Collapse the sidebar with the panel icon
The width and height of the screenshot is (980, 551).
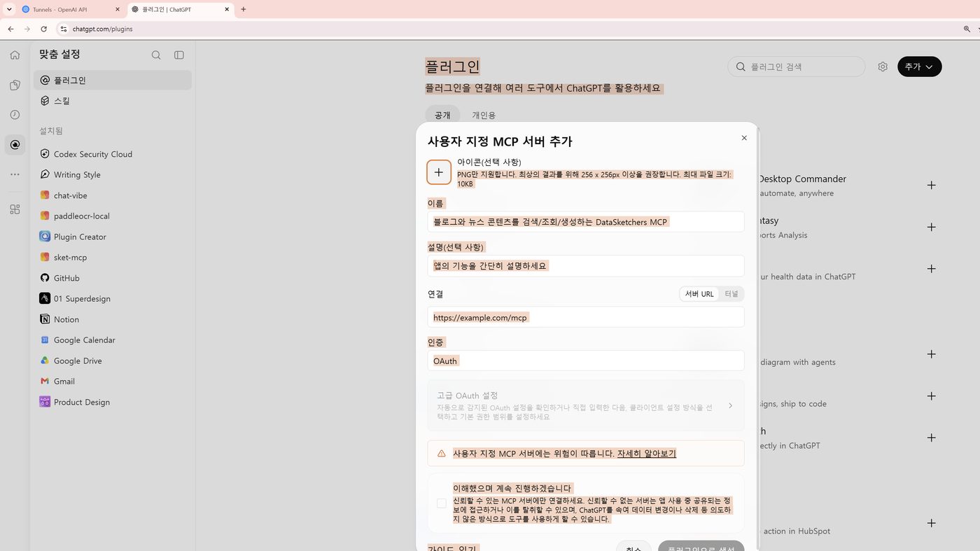click(x=179, y=55)
